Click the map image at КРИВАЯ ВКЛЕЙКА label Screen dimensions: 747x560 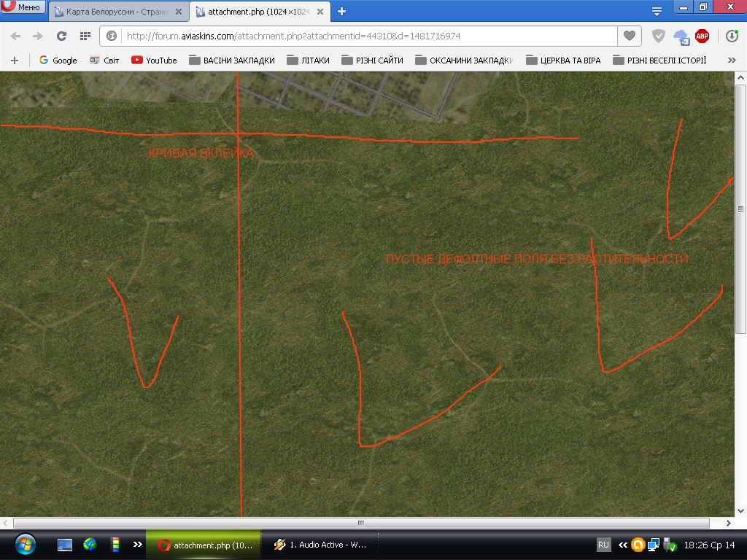point(201,153)
